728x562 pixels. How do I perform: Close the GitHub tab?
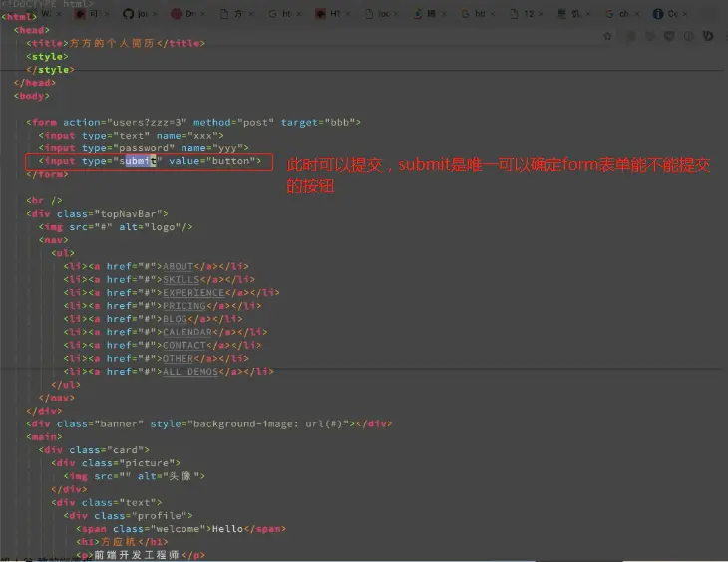pyautogui.click(x=155, y=14)
